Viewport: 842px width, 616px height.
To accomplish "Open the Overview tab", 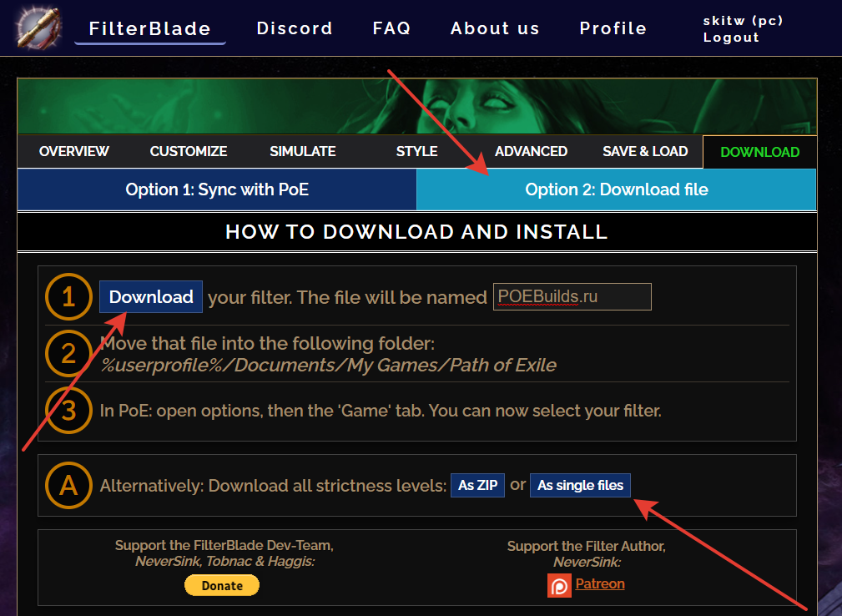I will [74, 151].
